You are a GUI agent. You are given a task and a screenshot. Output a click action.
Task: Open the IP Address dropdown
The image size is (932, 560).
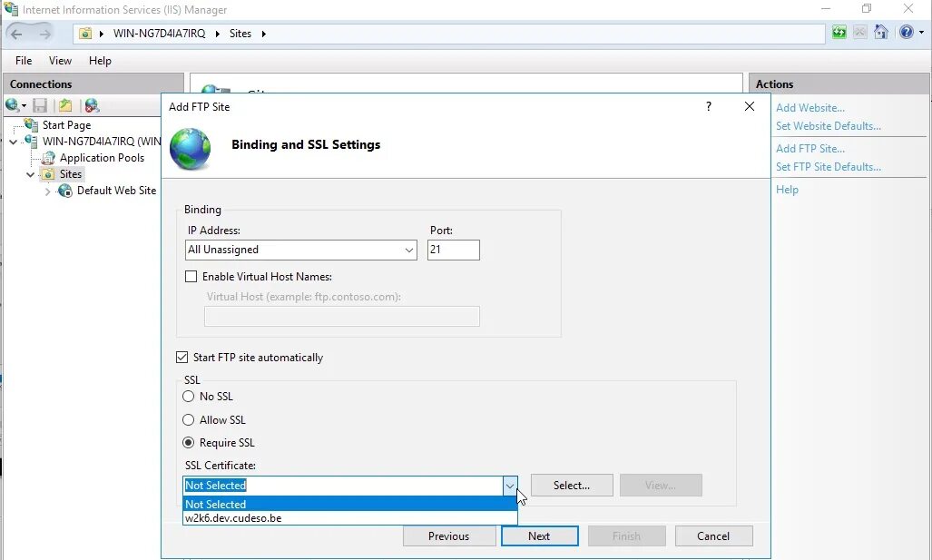(x=409, y=251)
